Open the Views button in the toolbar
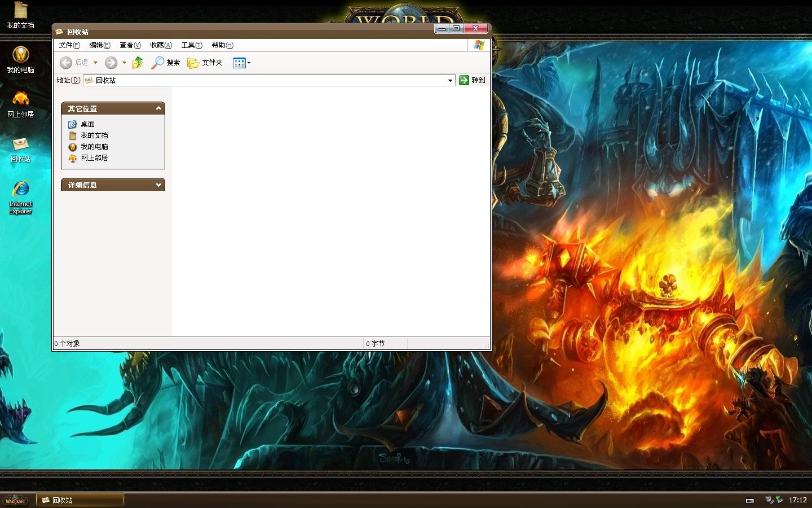Screen dimensions: 812x508 [x=241, y=63]
